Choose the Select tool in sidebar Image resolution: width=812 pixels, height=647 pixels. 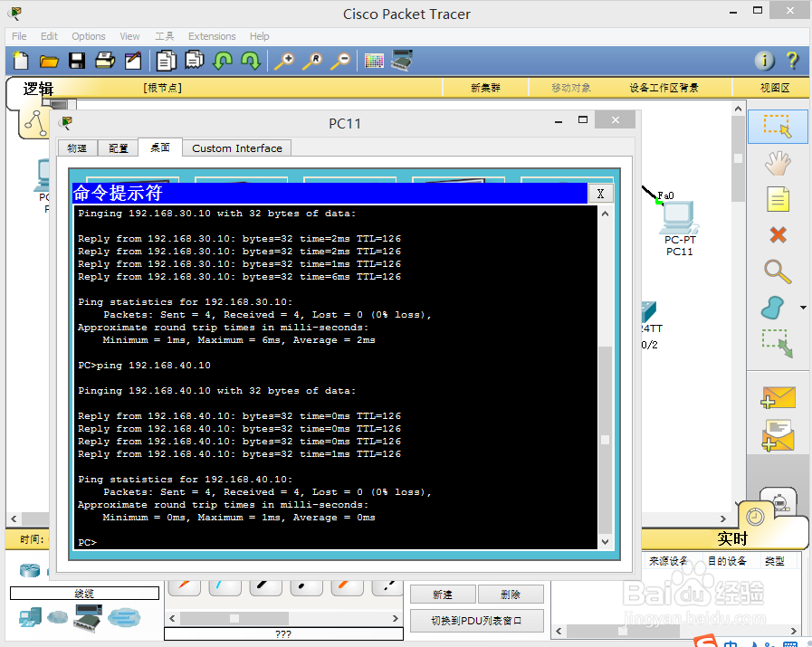tap(778, 127)
